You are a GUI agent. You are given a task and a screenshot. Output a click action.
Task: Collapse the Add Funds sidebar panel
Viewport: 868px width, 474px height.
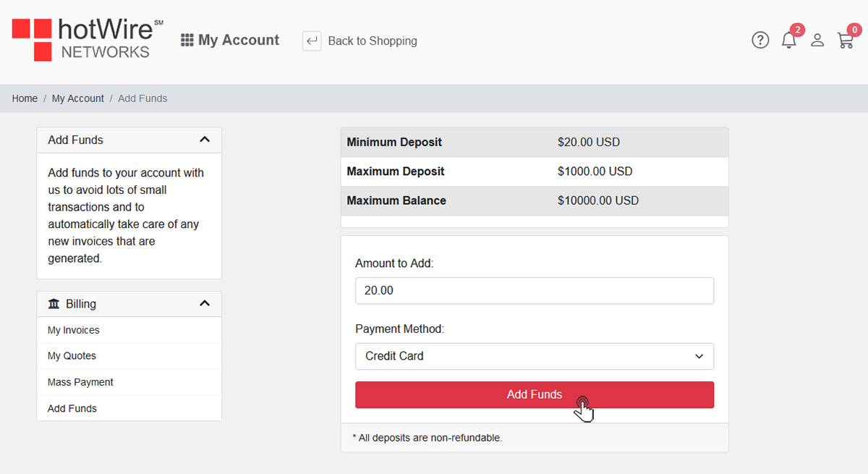tap(205, 140)
